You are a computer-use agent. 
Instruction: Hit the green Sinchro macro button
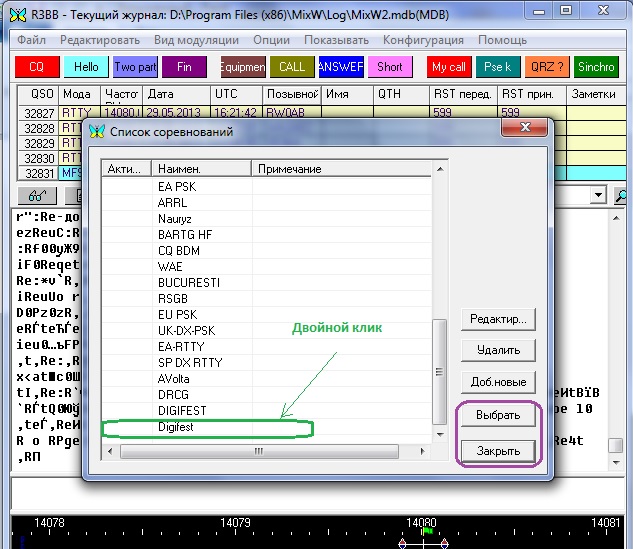tap(597, 67)
